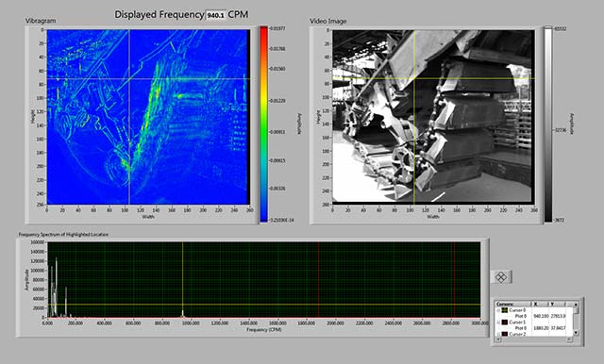
Task: Click the Vibragram amplitude color ramp
Action: [264, 124]
